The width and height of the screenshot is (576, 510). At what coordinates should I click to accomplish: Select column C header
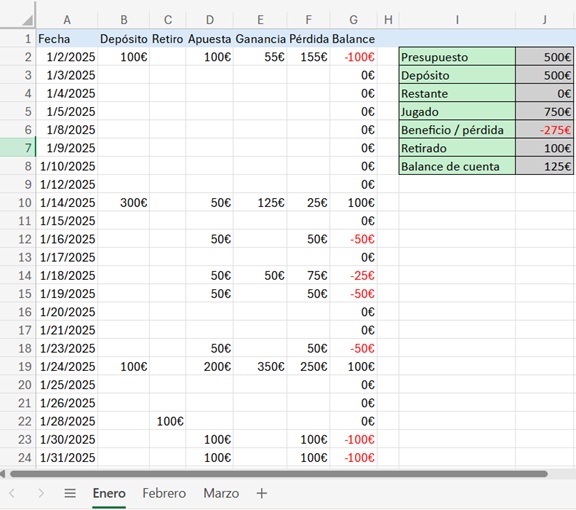click(168, 20)
